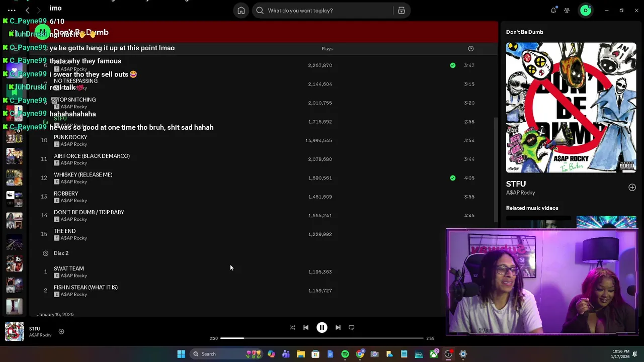
Task: Open A$AP Rocky link under ROBBERY
Action: [x=73, y=201]
